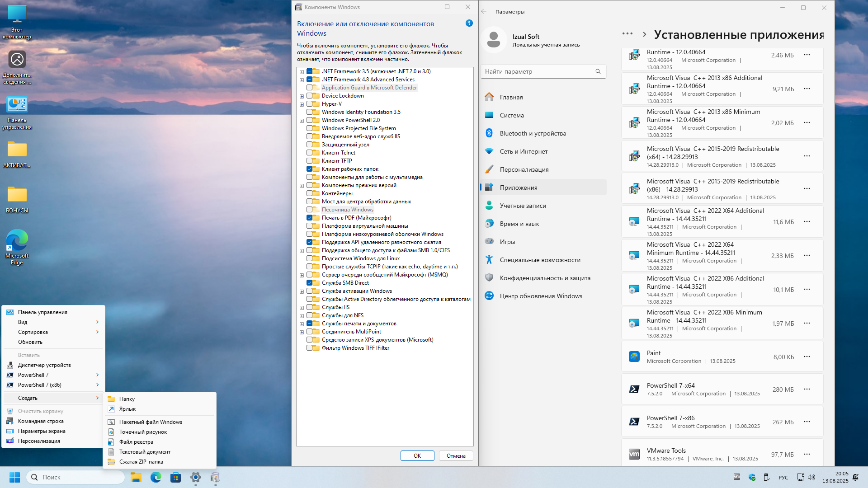Uncheck Служба SMB Direct
Image resolution: width=868 pixels, height=488 pixels.
tap(310, 283)
